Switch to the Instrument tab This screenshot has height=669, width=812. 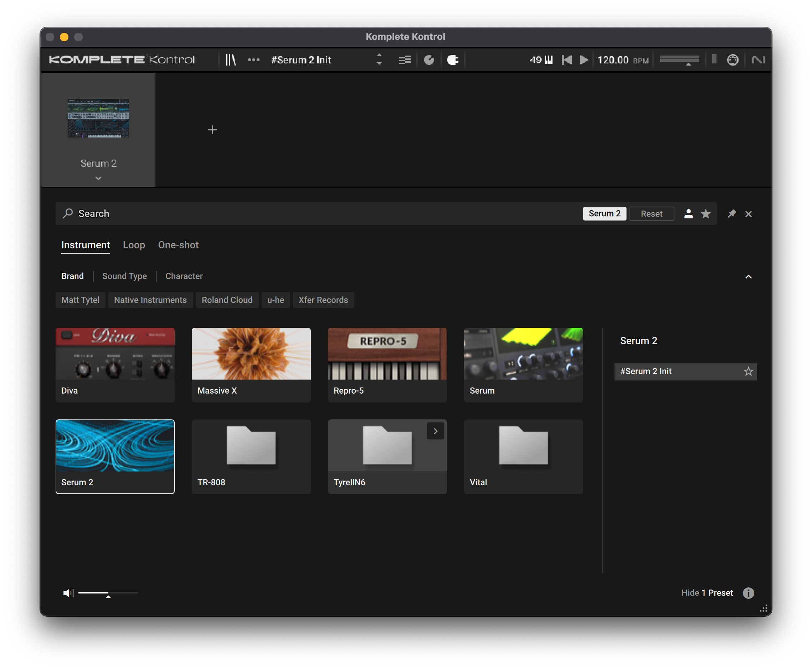coord(86,245)
